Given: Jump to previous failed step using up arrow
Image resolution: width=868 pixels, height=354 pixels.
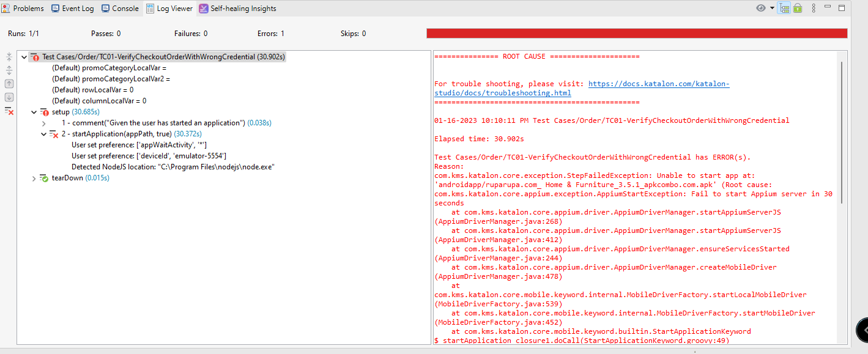Looking at the screenshot, I should (9, 83).
